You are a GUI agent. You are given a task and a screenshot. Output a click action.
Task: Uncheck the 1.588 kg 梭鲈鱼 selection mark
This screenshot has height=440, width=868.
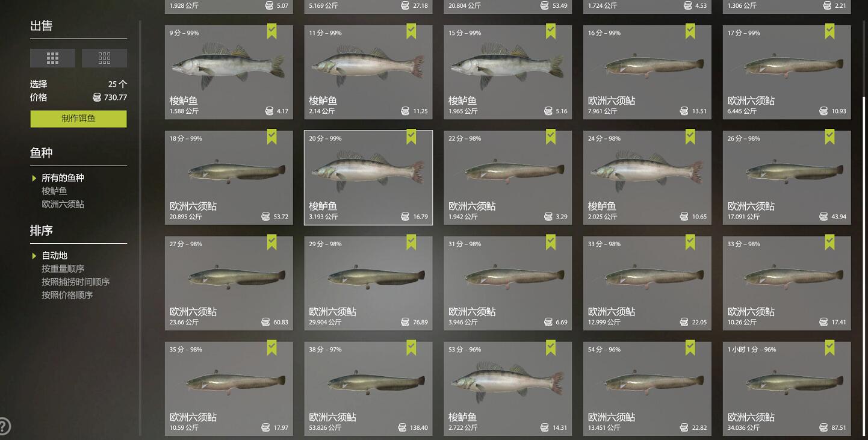click(271, 31)
